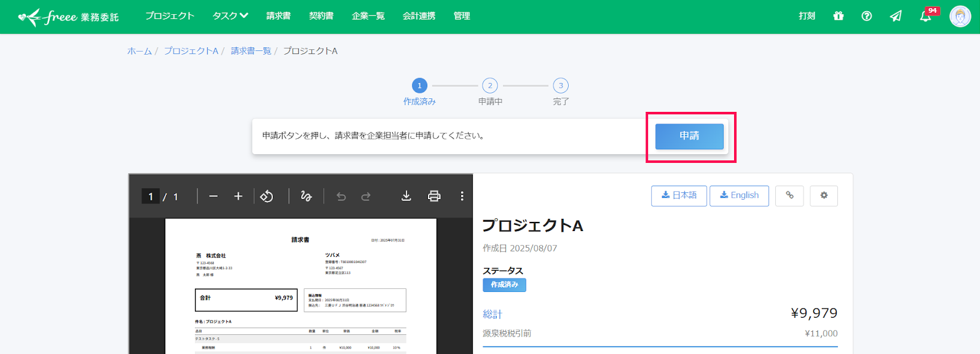Open the 契約書 menu
Viewport: 980px width, 354px height.
click(322, 16)
